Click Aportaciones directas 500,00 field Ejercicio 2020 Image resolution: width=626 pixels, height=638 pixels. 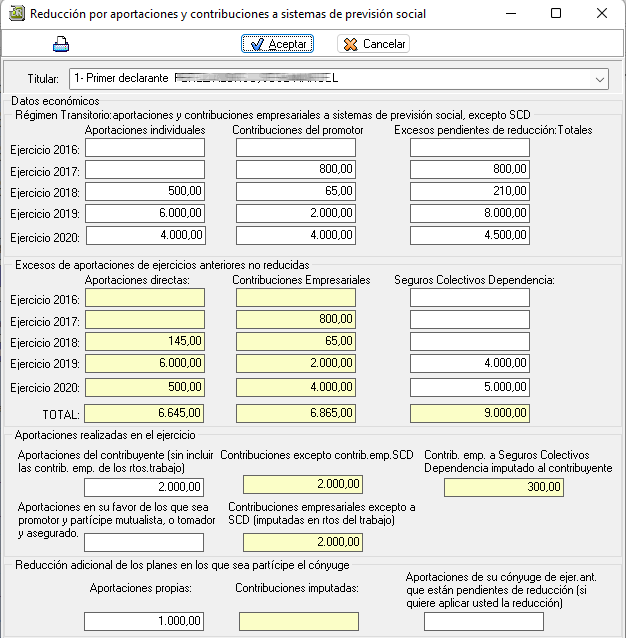click(x=145, y=387)
